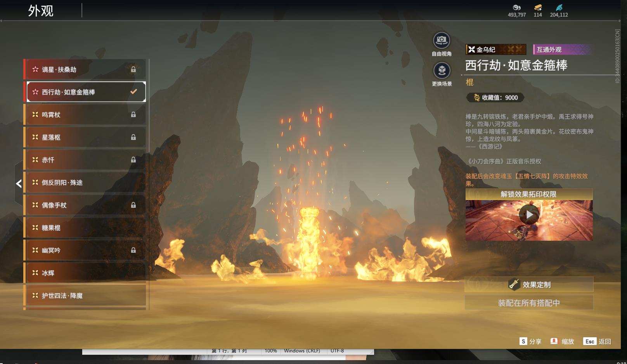
Task: Click the lock icon on 鸣霄杖
Action: (x=133, y=114)
